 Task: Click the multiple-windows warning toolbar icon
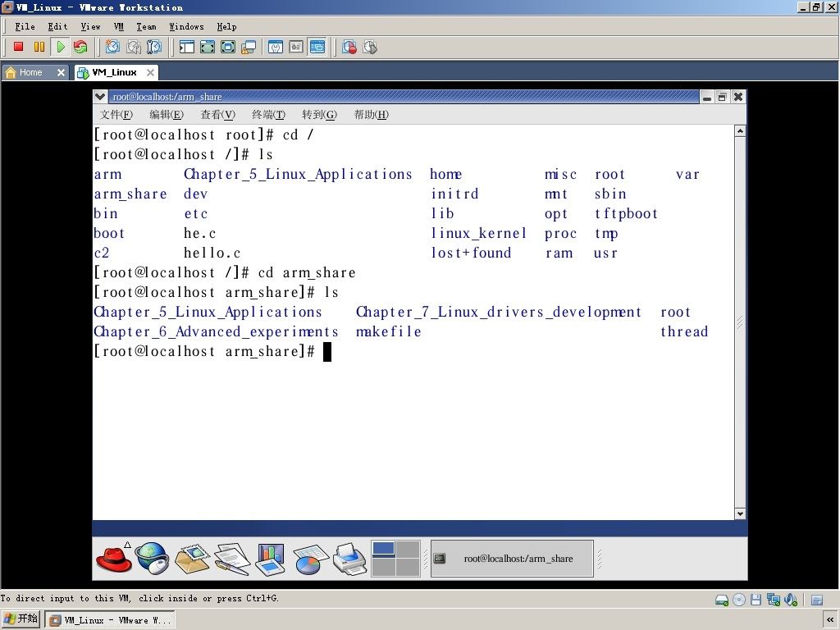[x=249, y=47]
